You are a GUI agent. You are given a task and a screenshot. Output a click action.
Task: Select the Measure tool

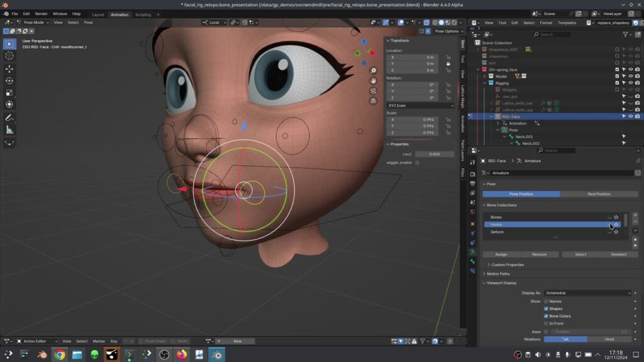click(x=9, y=129)
